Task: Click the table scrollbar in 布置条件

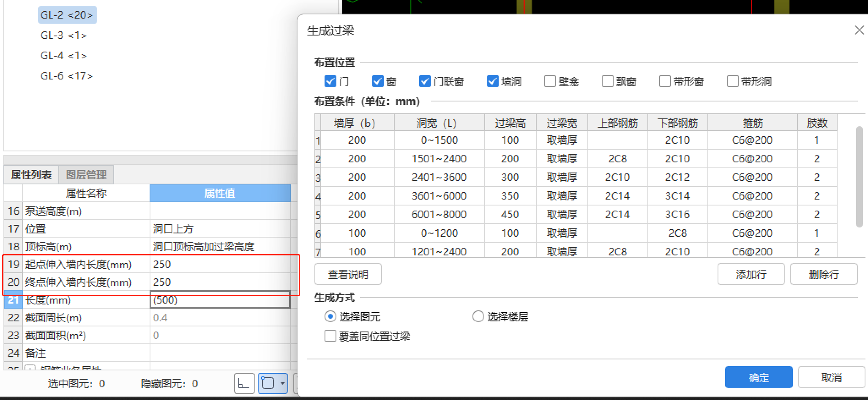Action: point(859,177)
